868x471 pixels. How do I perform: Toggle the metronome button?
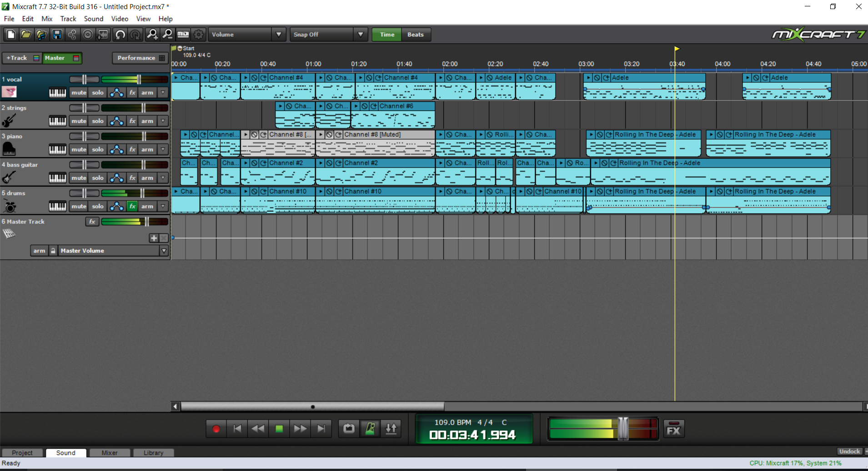pyautogui.click(x=370, y=429)
